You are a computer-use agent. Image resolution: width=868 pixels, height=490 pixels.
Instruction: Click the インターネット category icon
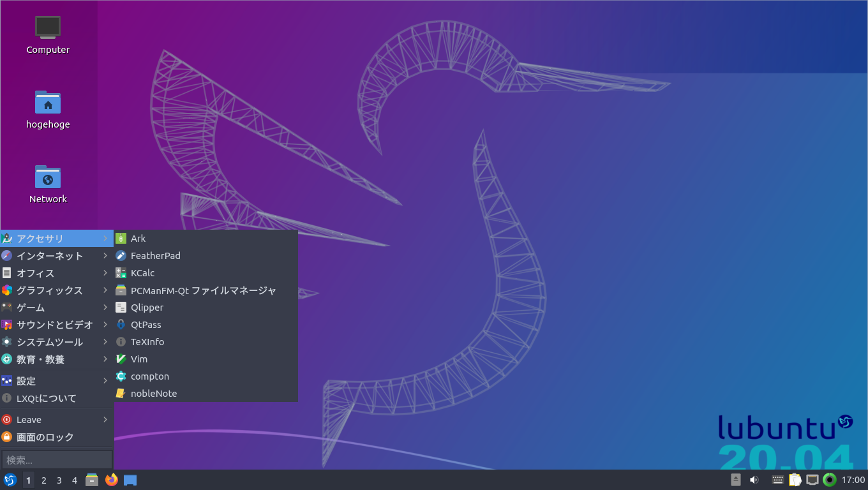[x=7, y=256]
